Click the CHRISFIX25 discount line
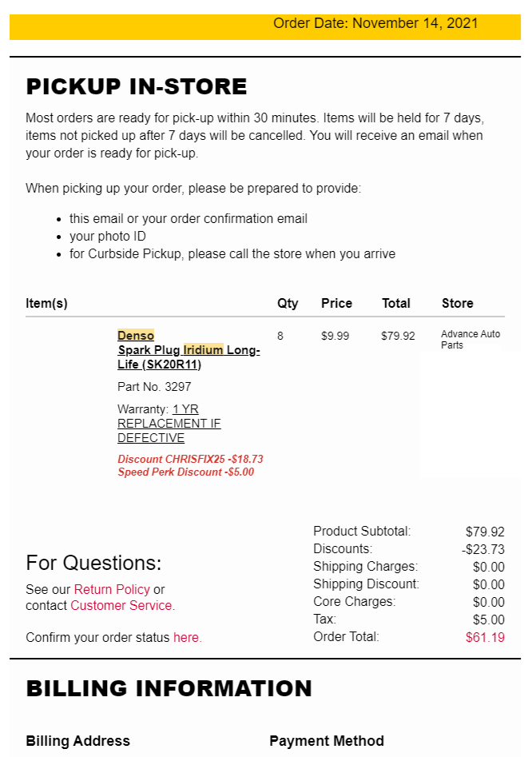 tap(190, 459)
